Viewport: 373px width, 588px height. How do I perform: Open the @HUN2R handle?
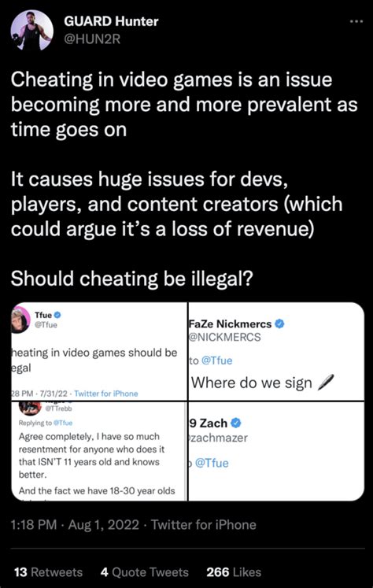(x=92, y=39)
